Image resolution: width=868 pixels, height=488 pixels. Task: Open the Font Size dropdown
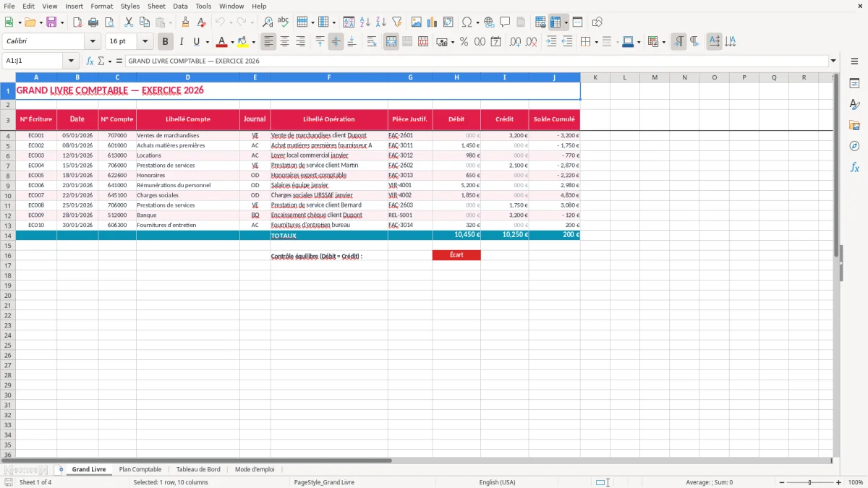tap(145, 42)
